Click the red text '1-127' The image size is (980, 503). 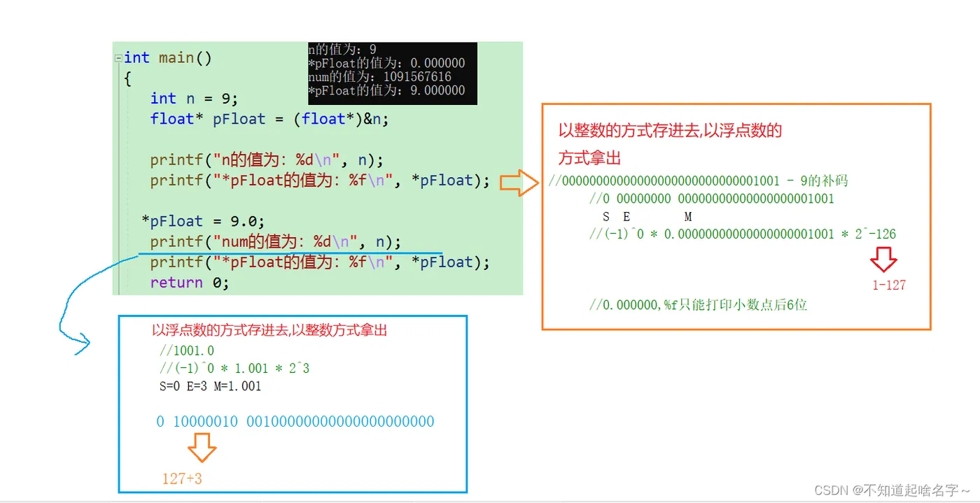click(x=889, y=285)
